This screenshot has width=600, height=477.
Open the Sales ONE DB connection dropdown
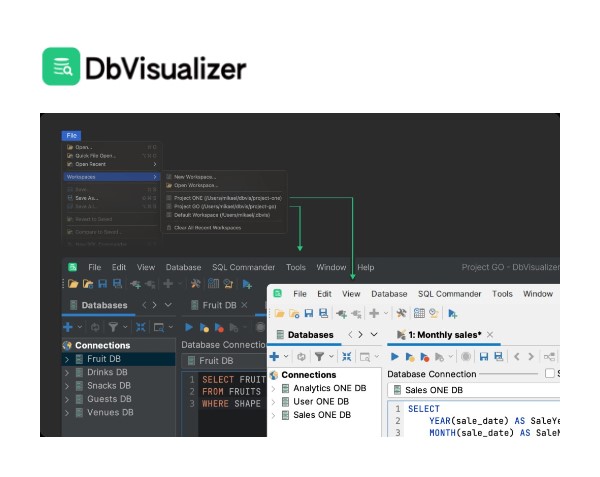[432, 390]
